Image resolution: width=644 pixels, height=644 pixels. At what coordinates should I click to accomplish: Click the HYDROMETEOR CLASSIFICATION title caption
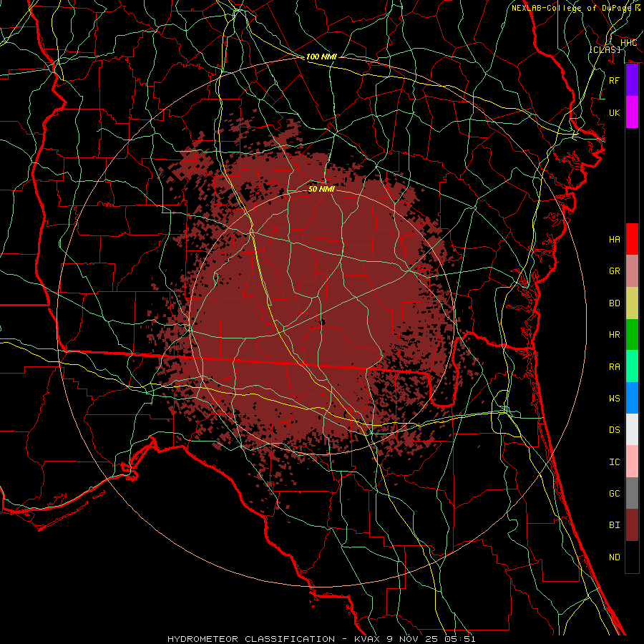click(251, 639)
